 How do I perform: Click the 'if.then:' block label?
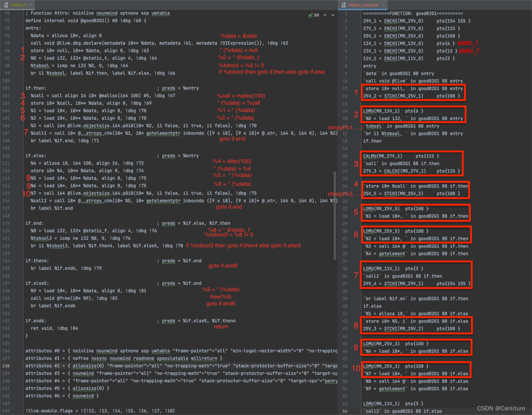tap(36, 88)
